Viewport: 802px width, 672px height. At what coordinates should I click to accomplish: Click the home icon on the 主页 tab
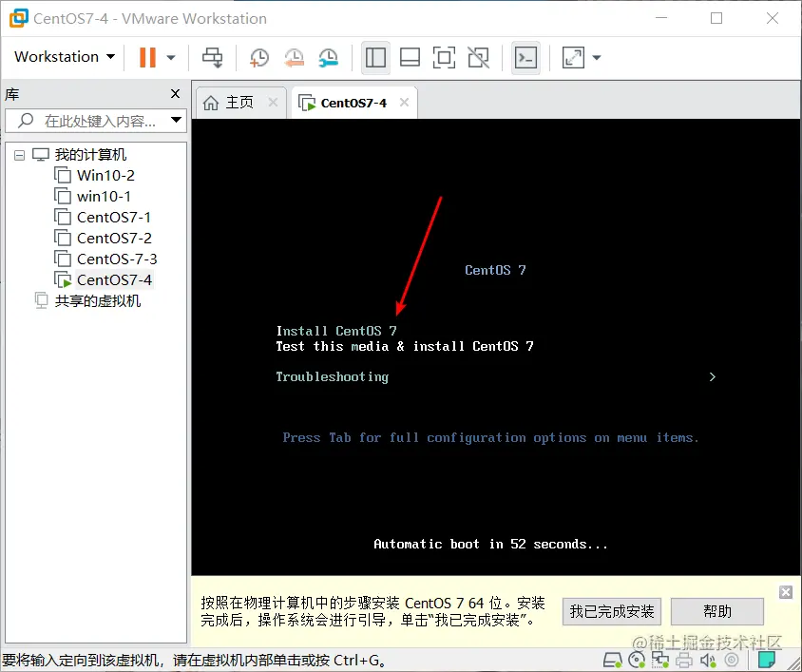(211, 103)
